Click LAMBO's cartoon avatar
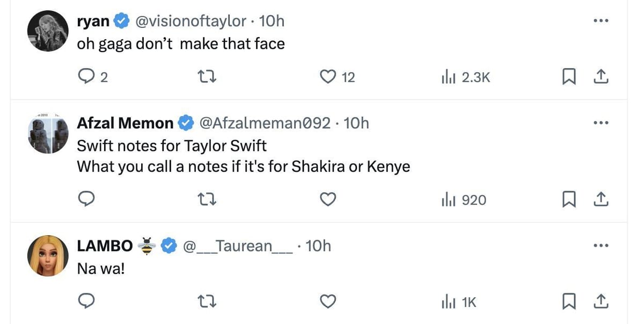The width and height of the screenshot is (644, 324). (x=48, y=255)
